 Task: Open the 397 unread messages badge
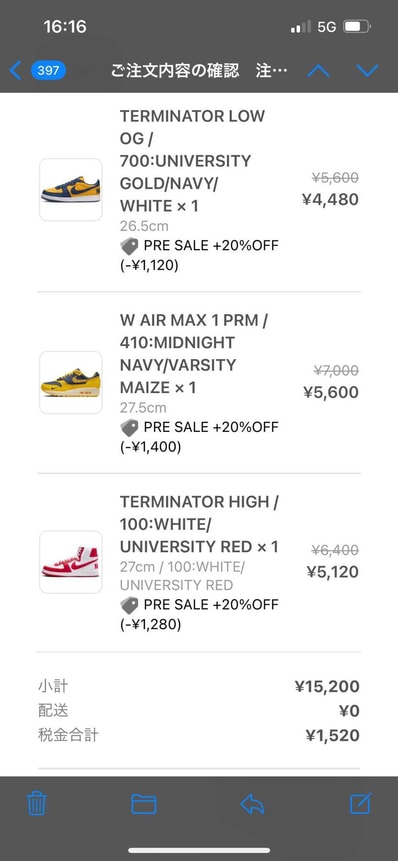[48, 70]
